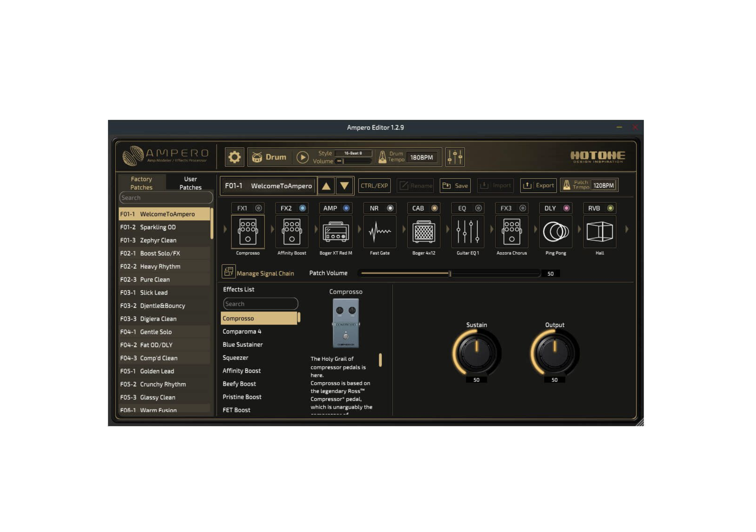756x532 pixels.
Task: Click the Hotone logo
Action: click(598, 157)
